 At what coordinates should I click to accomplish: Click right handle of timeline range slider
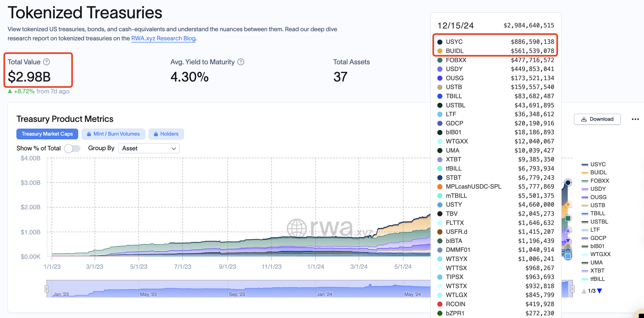coord(573,289)
